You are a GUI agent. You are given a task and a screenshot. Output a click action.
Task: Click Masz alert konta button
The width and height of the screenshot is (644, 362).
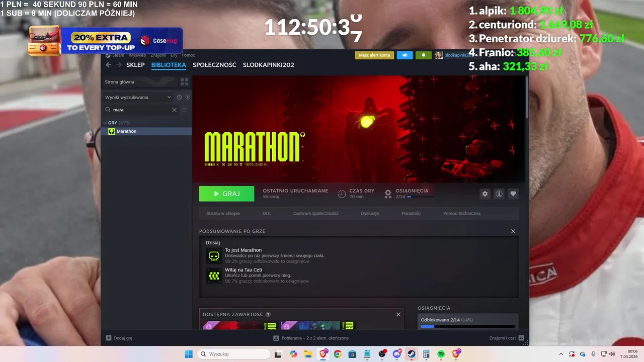[x=374, y=55]
